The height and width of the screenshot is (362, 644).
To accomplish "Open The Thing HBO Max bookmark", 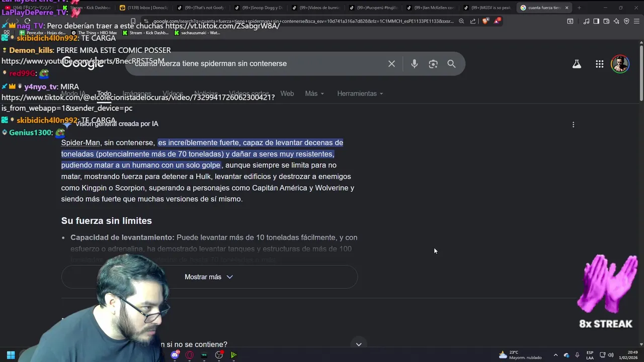I will tap(94, 33).
